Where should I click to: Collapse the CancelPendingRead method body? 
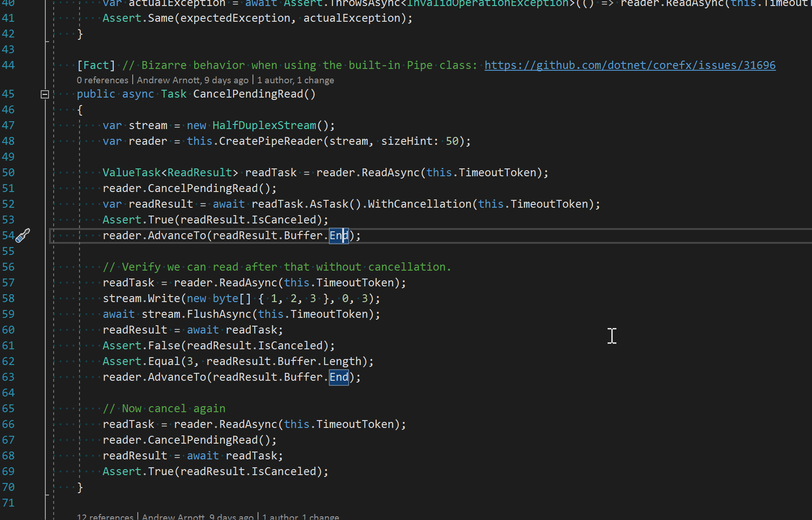pos(45,94)
